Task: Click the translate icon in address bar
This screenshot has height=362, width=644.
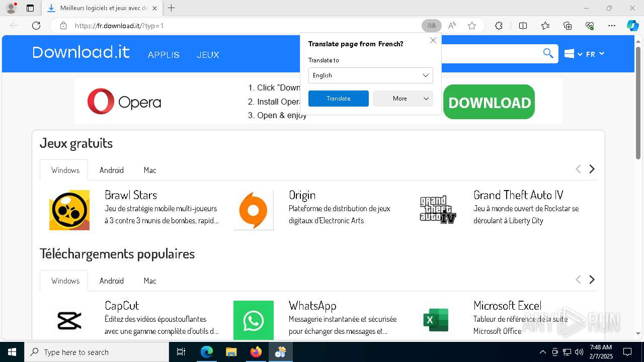Action: 432,26
